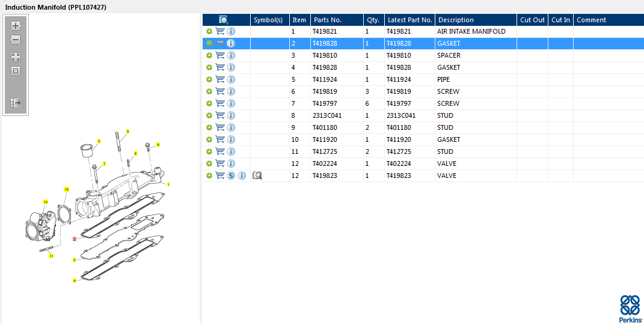Click cart icon on highlighted item 2 GASKET
The width and height of the screenshot is (644, 324).
(x=220, y=43)
